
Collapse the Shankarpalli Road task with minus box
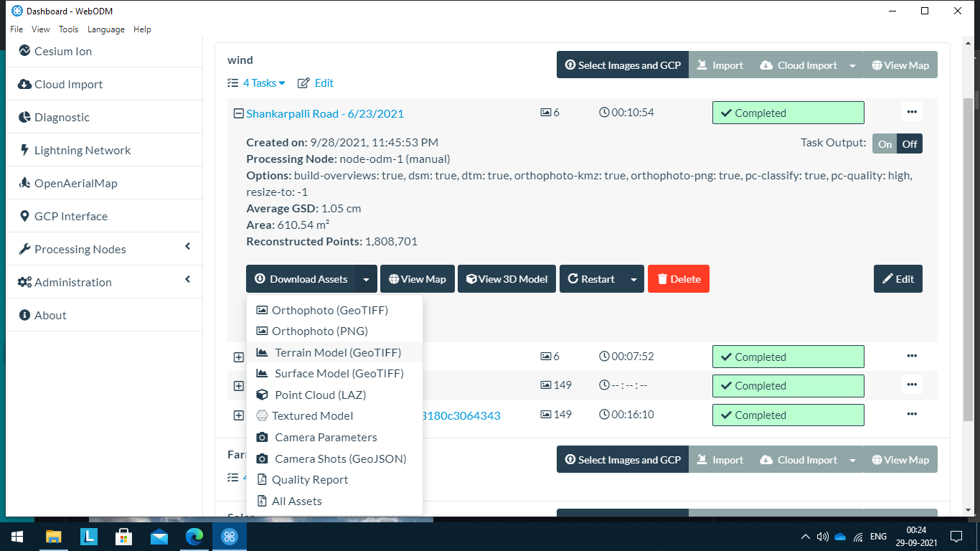point(239,113)
